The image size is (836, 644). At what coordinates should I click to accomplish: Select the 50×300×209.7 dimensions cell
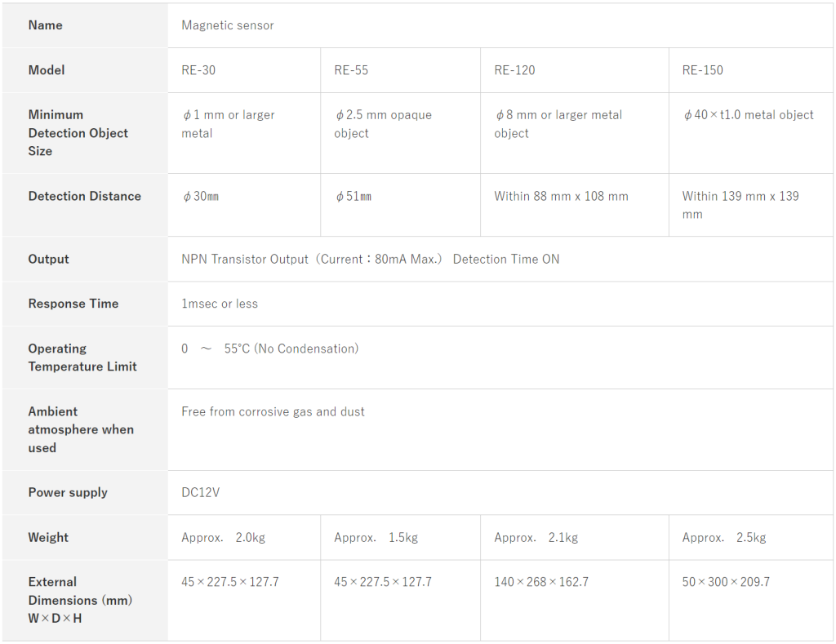pos(726,582)
